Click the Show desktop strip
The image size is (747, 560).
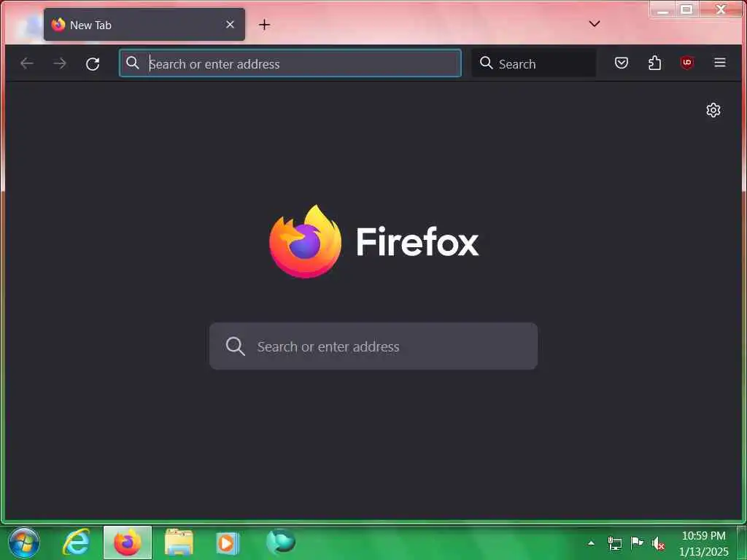click(742, 542)
